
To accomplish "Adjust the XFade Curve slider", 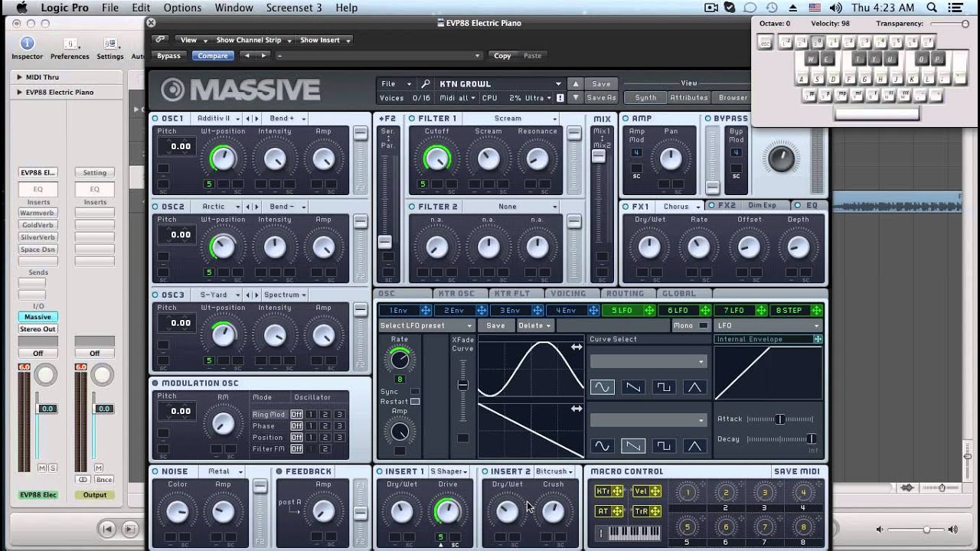I will pyautogui.click(x=462, y=386).
